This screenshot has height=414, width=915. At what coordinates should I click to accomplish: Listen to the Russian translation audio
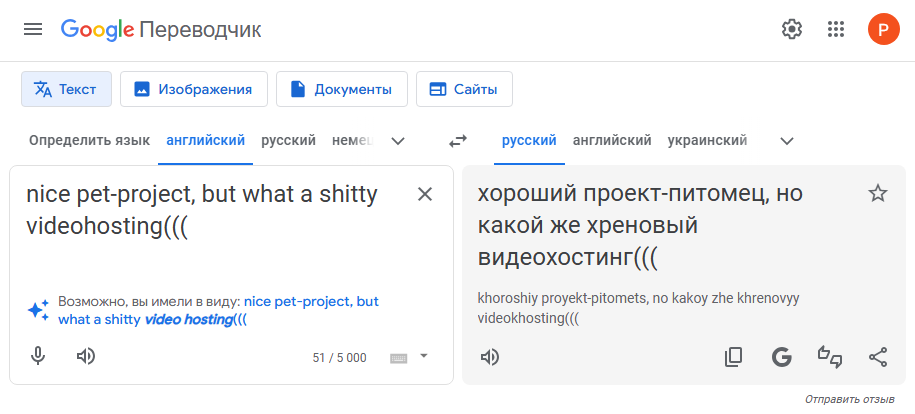[490, 357]
